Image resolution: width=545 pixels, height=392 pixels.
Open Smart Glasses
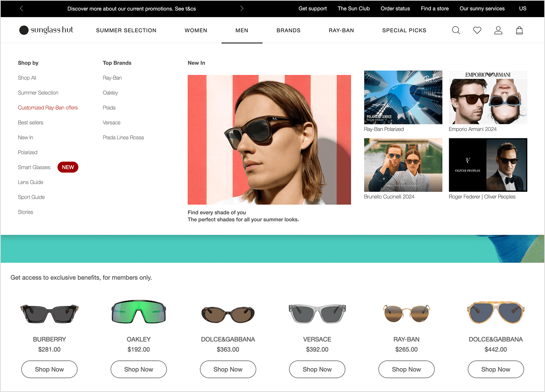(x=34, y=167)
